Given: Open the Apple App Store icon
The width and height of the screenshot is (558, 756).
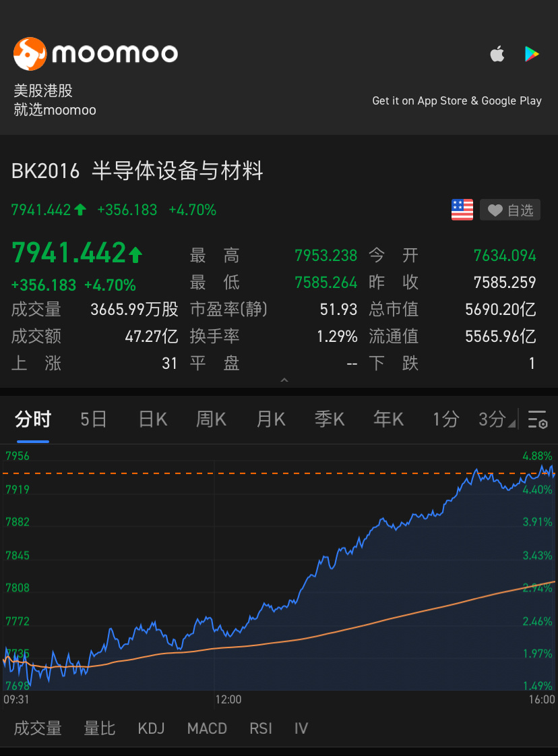Looking at the screenshot, I should (x=497, y=53).
